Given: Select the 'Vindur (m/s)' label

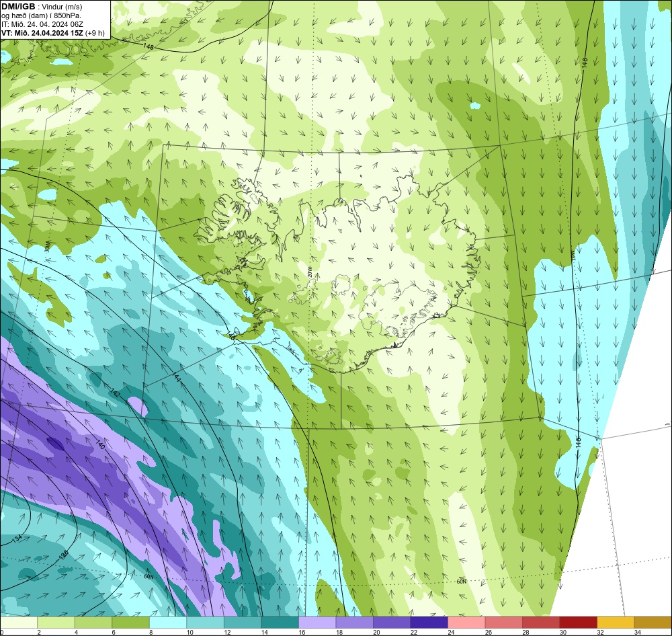Looking at the screenshot, I should [x=62, y=7].
